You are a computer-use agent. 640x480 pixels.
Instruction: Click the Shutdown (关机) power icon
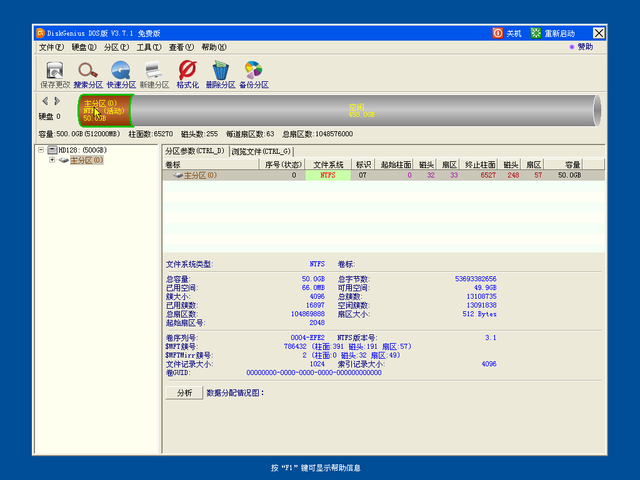pos(498,33)
